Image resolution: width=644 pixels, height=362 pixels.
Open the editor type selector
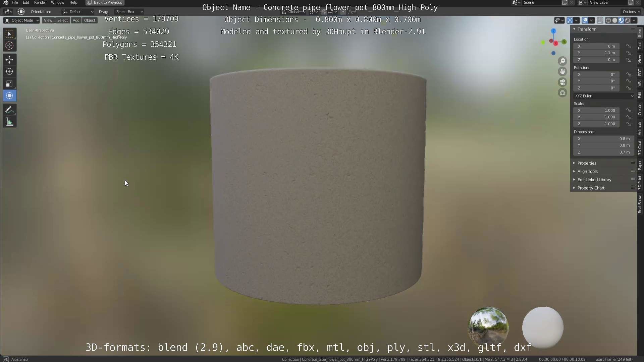(8, 12)
